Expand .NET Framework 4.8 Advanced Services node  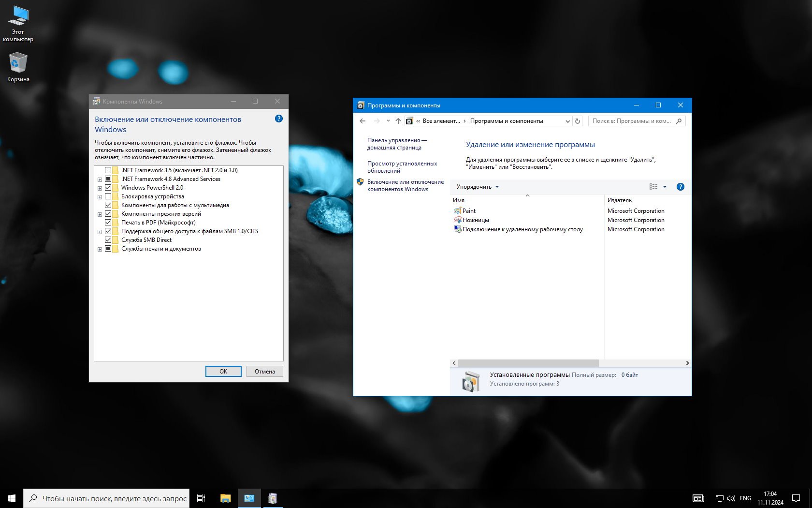click(100, 179)
